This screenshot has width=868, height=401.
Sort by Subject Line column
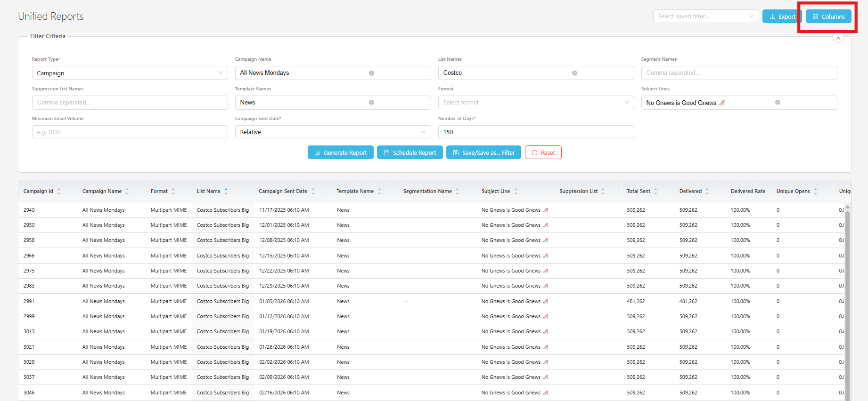[x=516, y=191]
